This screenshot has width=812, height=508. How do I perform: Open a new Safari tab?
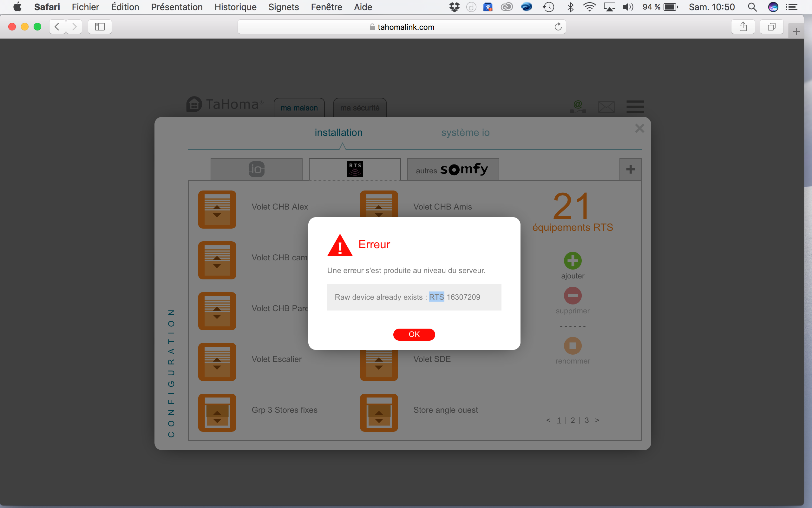[x=796, y=31]
